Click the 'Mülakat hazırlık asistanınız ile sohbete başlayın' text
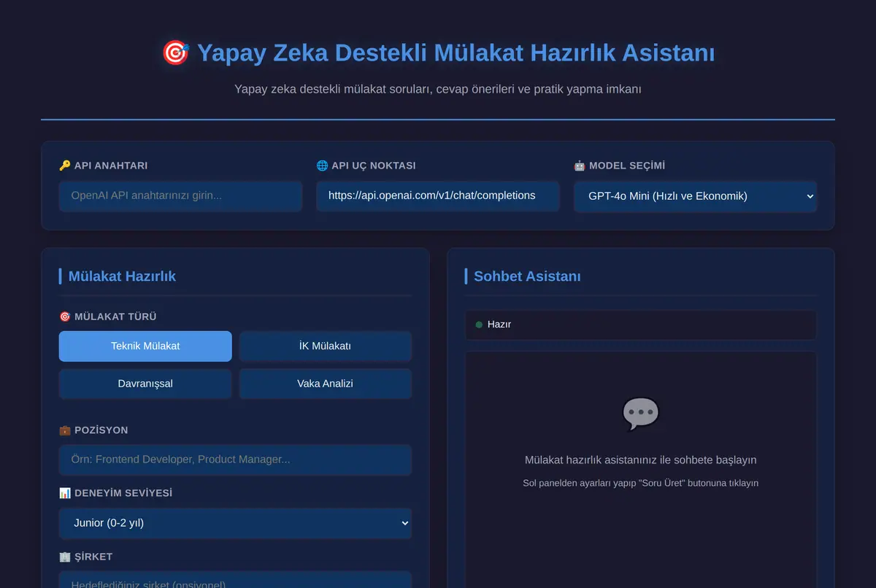The image size is (876, 588). tap(641, 460)
